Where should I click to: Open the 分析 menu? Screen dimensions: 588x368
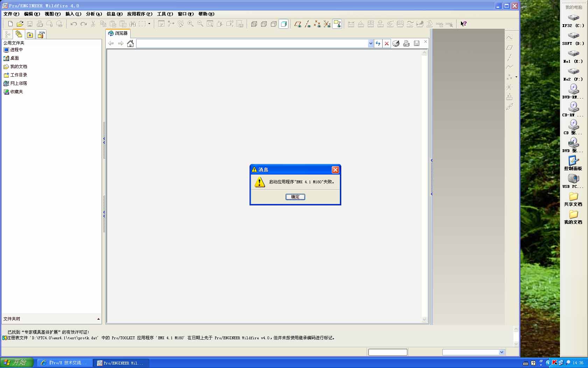94,14
